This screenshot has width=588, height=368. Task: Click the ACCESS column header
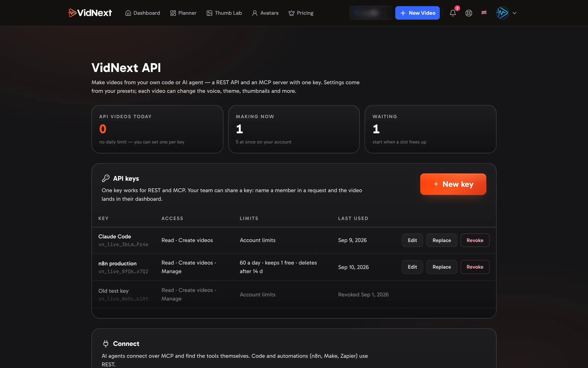click(x=172, y=218)
